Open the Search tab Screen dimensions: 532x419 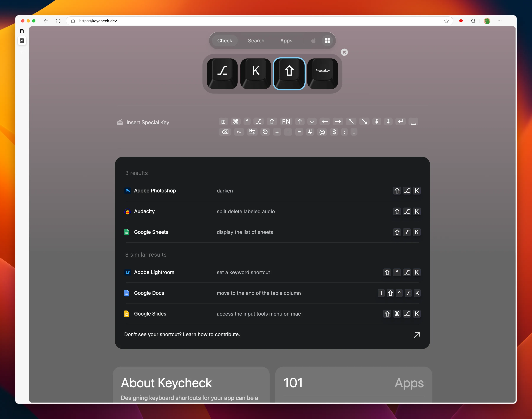click(256, 41)
